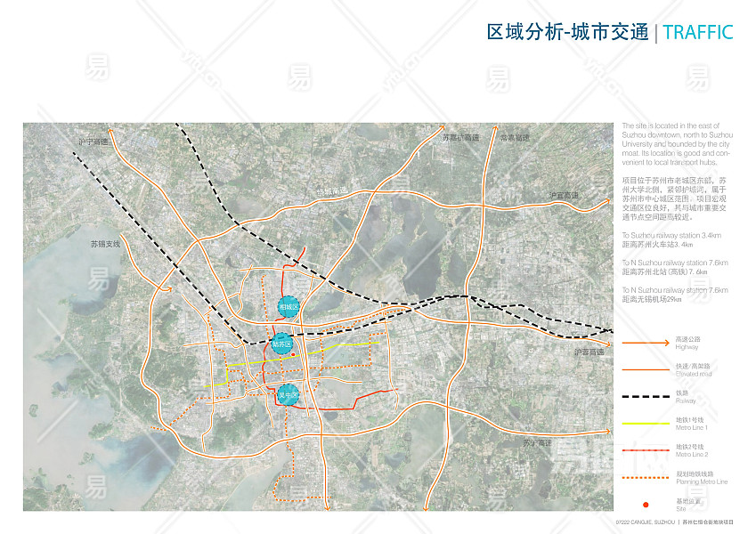Click the English paragraph 'The site is located in the east'
This screenshot has height=534, width=756.
(x=677, y=144)
